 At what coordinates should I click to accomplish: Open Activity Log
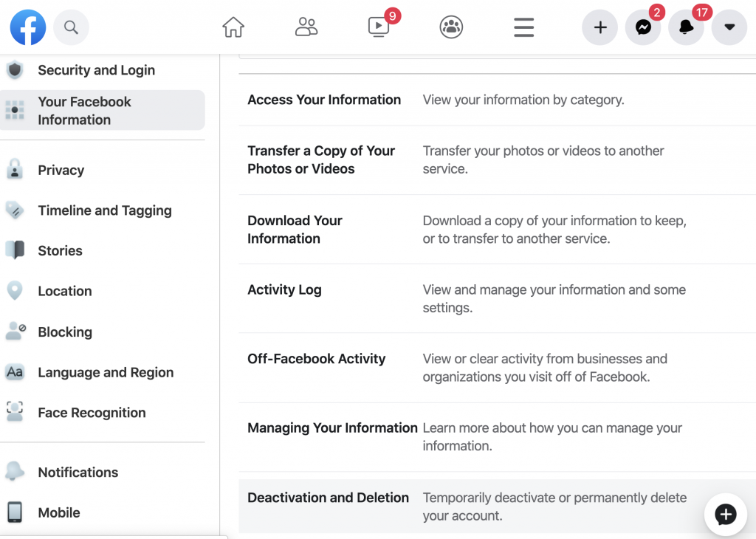coord(284,289)
